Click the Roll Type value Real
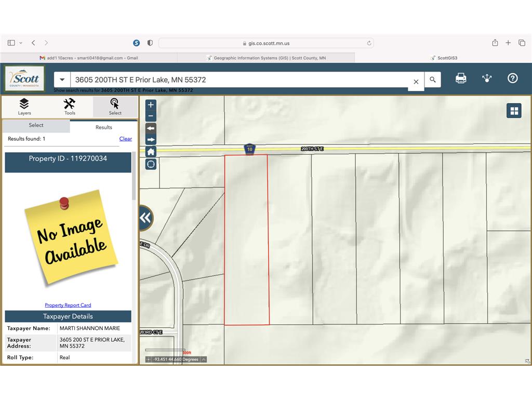Screen dimensions: 532x399 click(65, 357)
